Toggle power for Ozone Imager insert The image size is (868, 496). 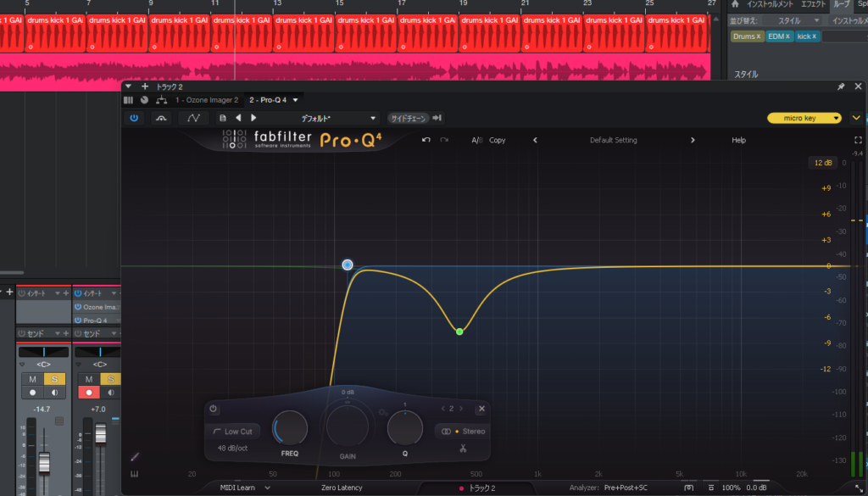78,307
